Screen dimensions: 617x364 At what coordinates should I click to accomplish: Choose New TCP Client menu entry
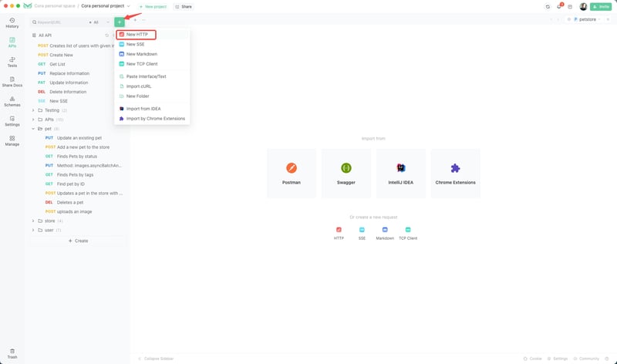click(x=152, y=64)
